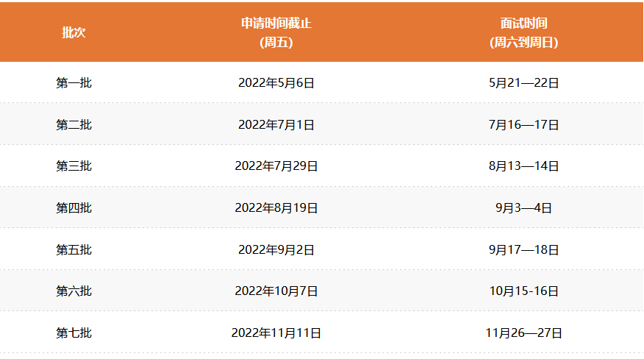The height and width of the screenshot is (359, 644).
Task: Click interview date 8月13—14日
Action: 523,166
